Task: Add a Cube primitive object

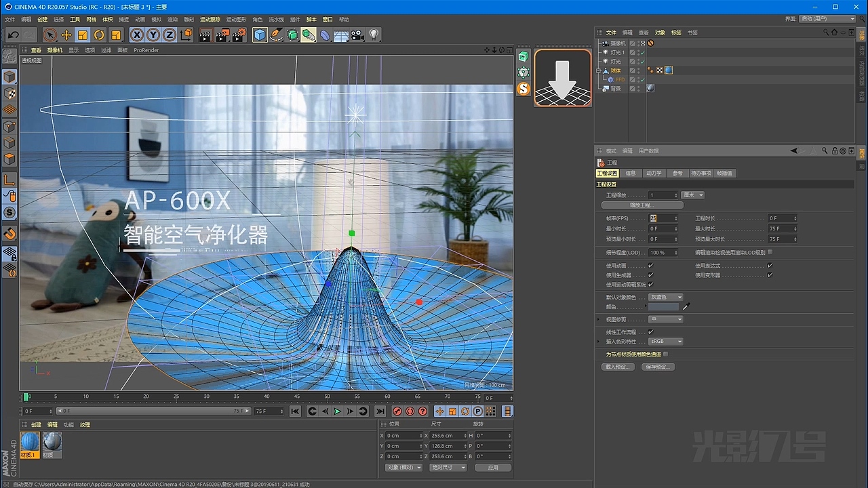Action: (x=260, y=35)
